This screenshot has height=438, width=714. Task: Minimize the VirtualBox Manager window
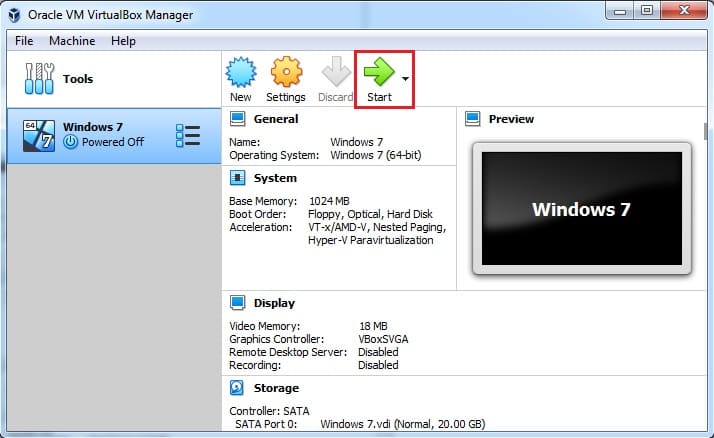point(619,11)
